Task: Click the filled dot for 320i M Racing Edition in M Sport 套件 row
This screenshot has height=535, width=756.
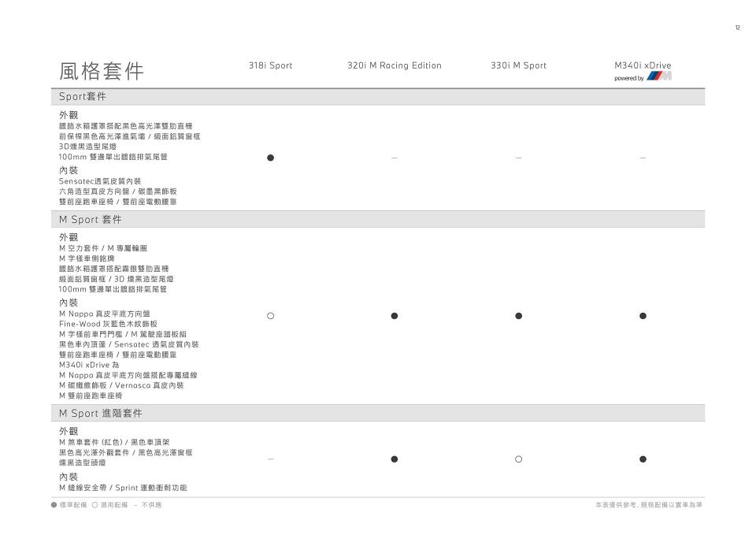Action: pos(395,316)
